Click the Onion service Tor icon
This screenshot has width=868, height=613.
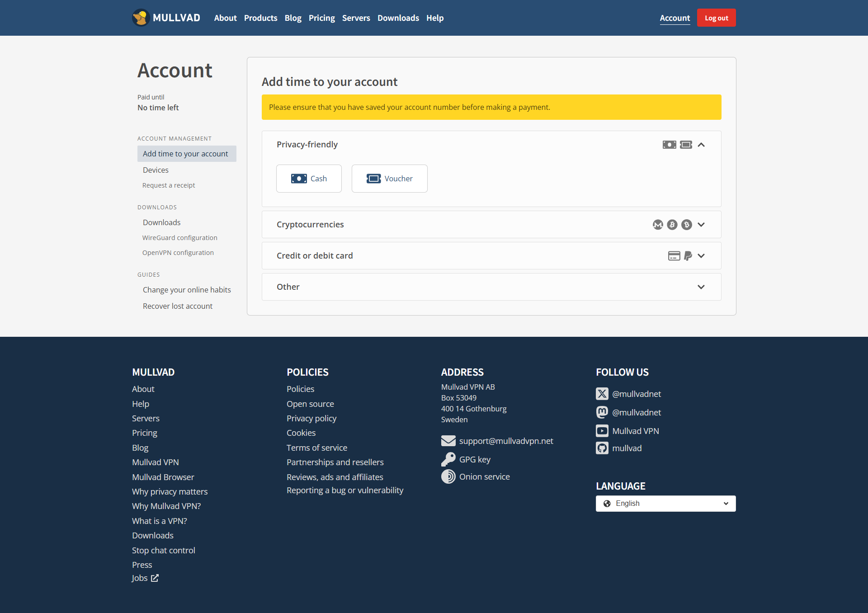[x=448, y=476]
